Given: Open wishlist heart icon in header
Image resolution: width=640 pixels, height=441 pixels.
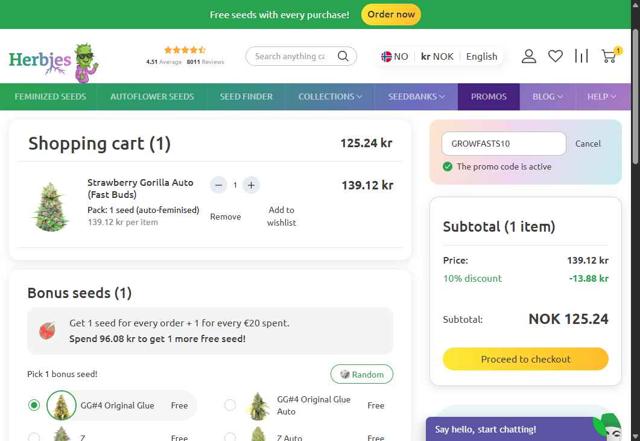Looking at the screenshot, I should (555, 56).
